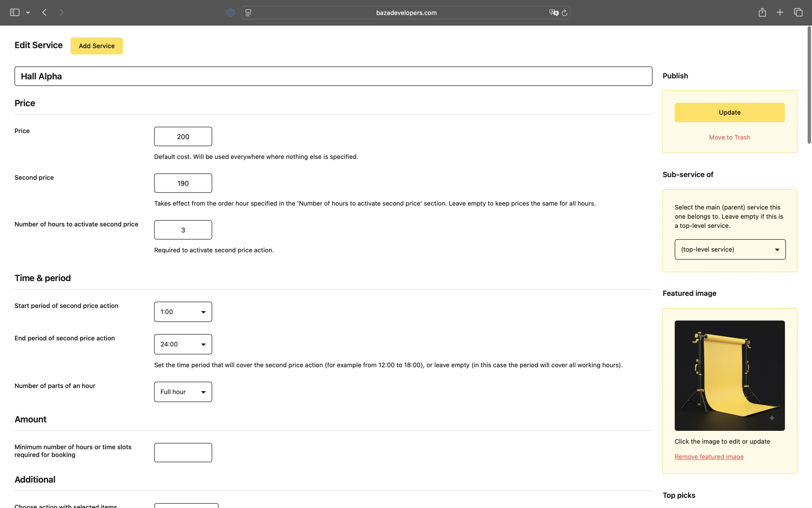Open the Full hour parts dropdown
The width and height of the screenshot is (812, 508).
(x=183, y=392)
